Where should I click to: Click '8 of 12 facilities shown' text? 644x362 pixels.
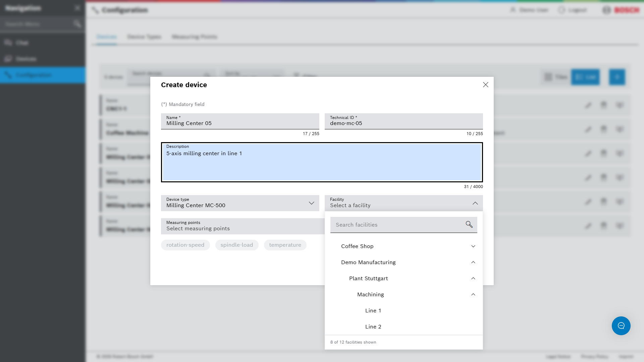353,342
